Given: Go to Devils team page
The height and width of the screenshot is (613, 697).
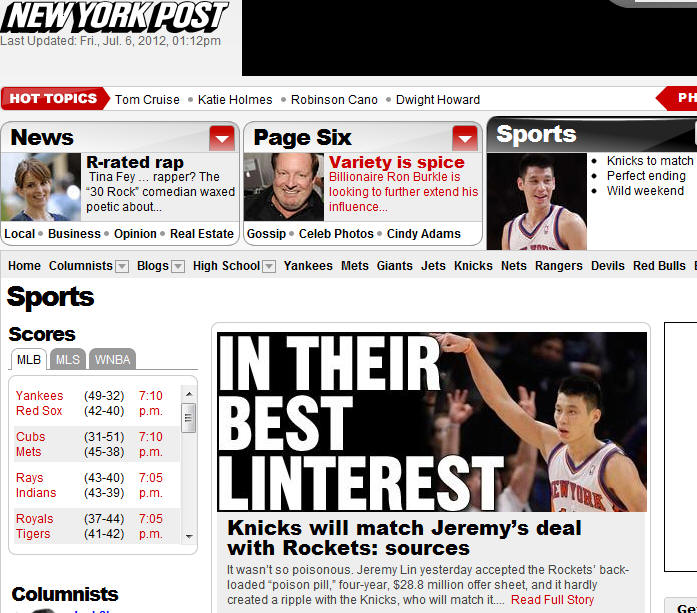Looking at the screenshot, I should click(608, 266).
